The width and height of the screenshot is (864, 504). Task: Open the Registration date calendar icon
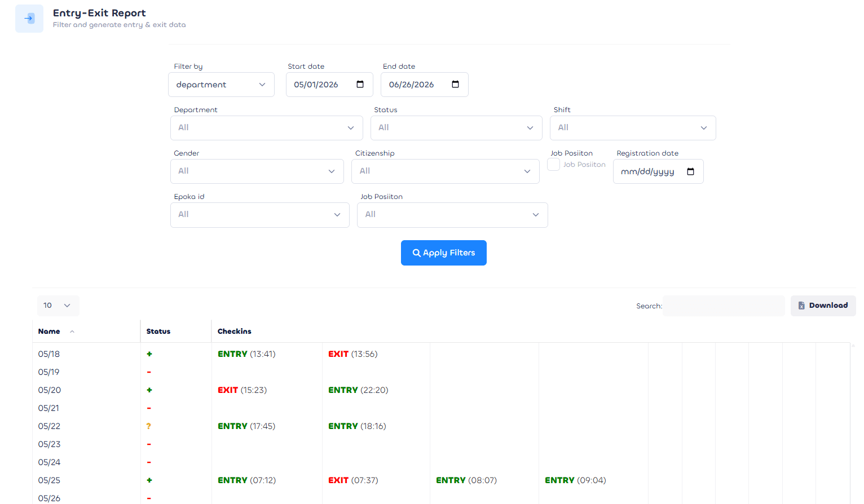click(x=690, y=171)
